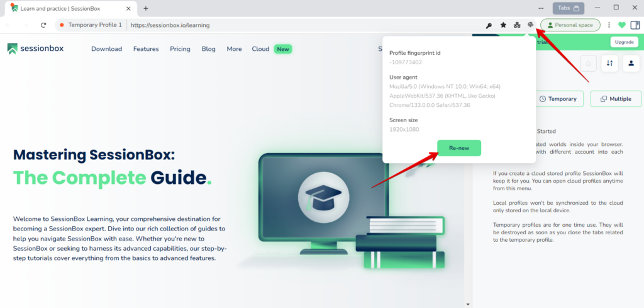
Task: Reload the page
Action: tap(43, 25)
